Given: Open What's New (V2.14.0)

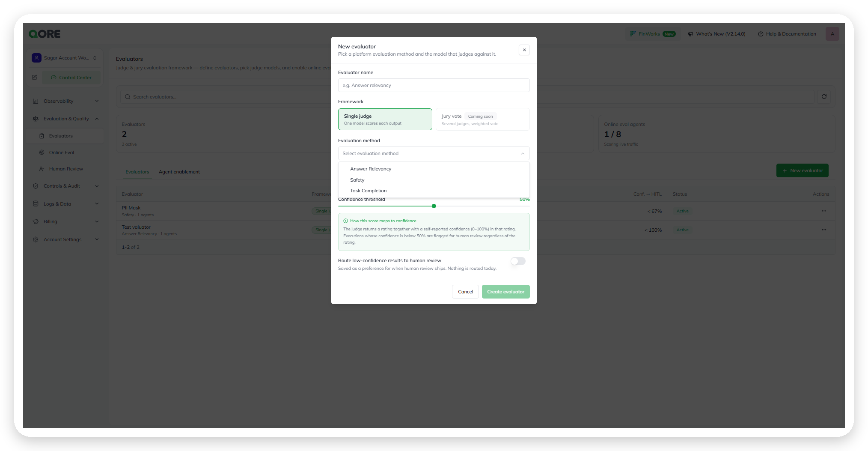Looking at the screenshot, I should pos(716,34).
